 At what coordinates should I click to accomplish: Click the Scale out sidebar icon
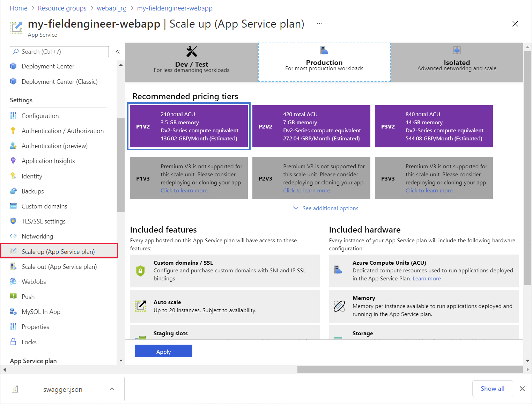tap(13, 266)
